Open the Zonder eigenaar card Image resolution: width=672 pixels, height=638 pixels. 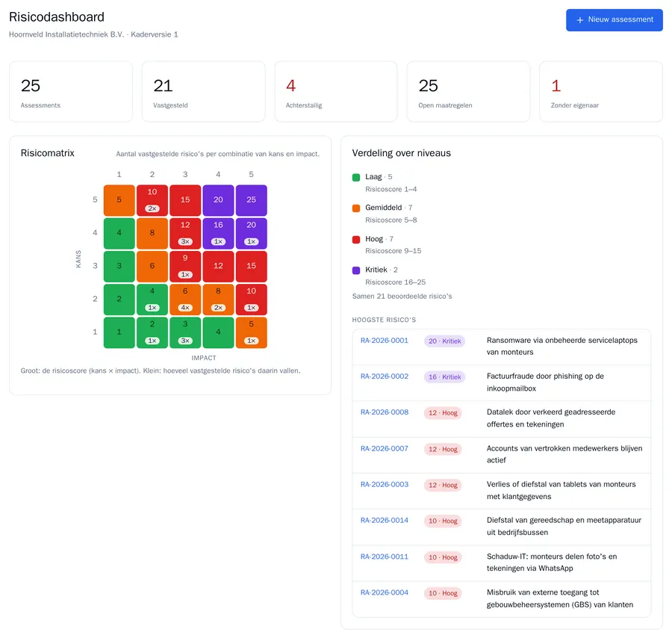[600, 91]
